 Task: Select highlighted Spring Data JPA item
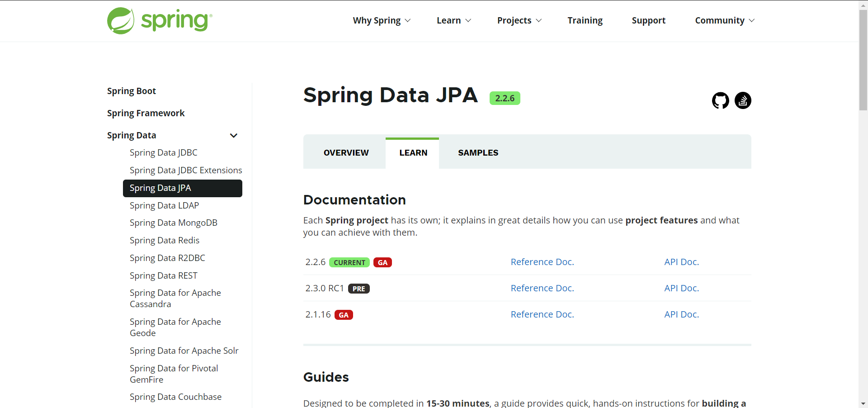183,188
